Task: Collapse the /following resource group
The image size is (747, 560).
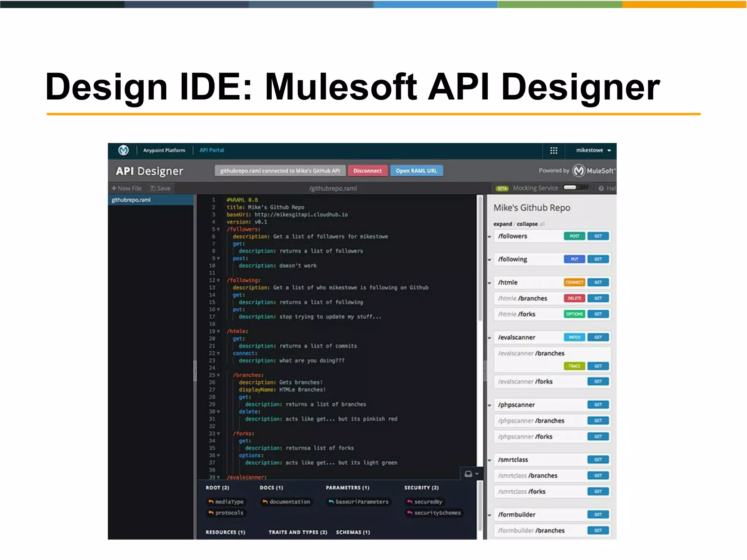Action: pos(489,260)
